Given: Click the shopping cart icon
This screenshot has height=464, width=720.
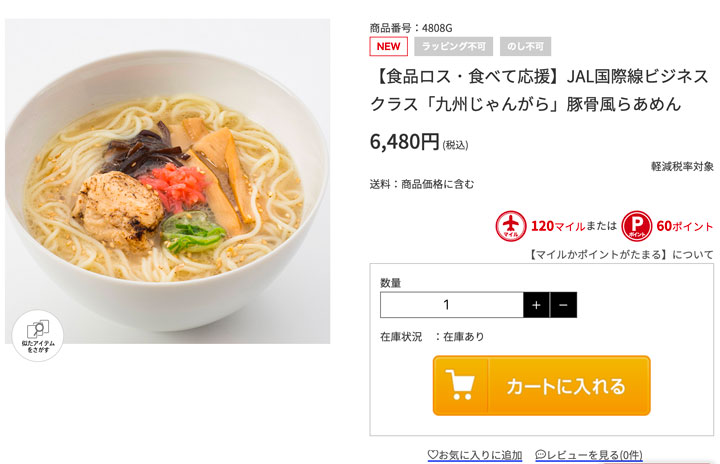Looking at the screenshot, I should [x=460, y=385].
